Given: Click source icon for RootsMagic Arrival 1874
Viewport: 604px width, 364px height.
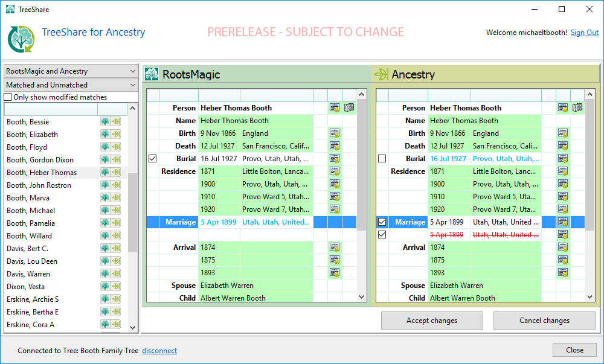Looking at the screenshot, I should 335,247.
